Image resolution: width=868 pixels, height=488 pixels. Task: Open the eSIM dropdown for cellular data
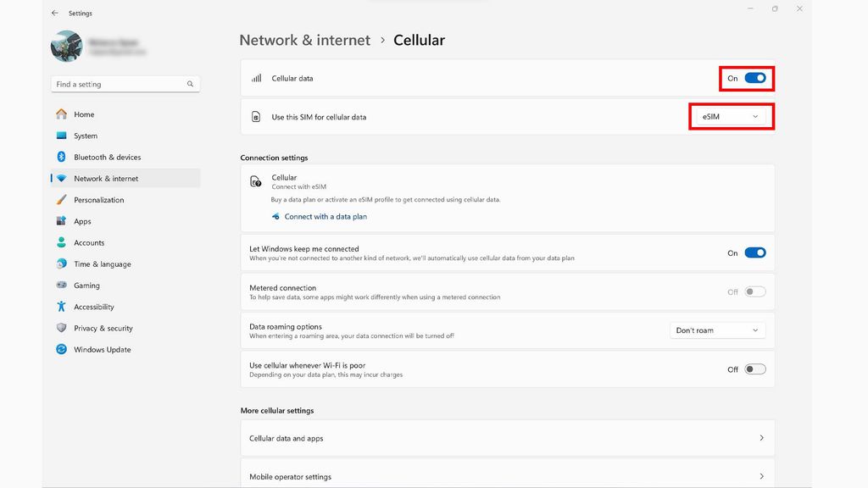(730, 117)
